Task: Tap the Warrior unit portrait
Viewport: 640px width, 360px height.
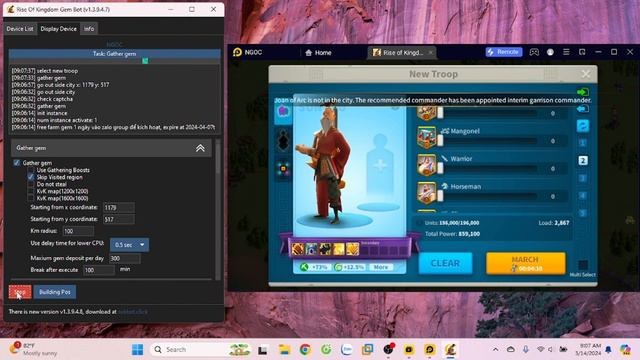Action: [x=427, y=164]
